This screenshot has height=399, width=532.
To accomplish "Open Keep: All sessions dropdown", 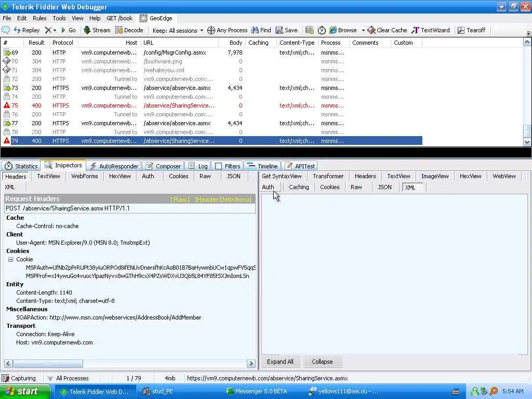I will pos(178,31).
